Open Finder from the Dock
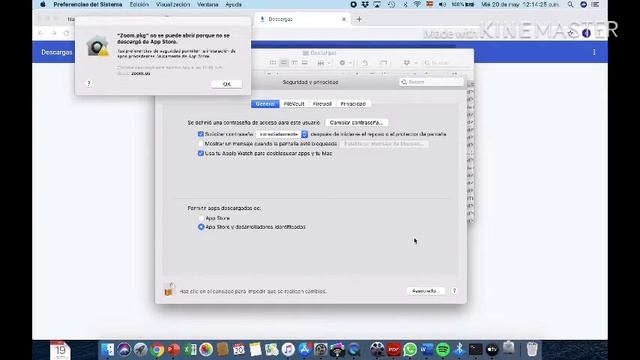 pos(108,350)
